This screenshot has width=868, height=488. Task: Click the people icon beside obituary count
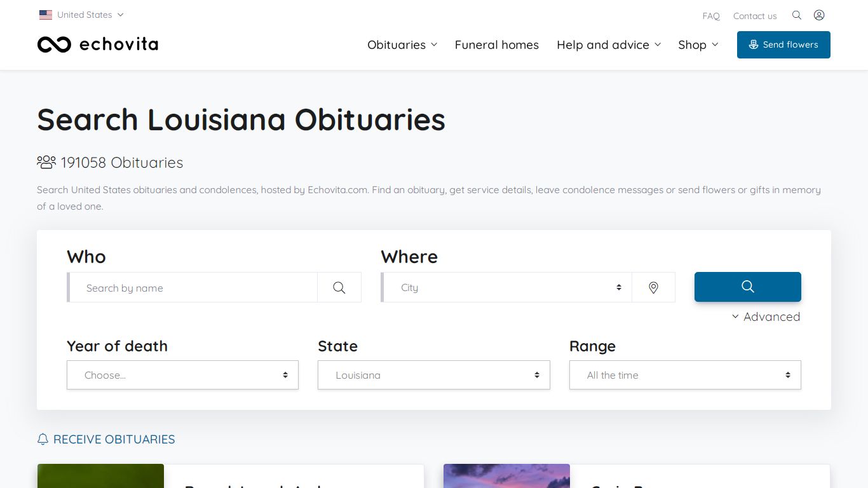coord(46,162)
